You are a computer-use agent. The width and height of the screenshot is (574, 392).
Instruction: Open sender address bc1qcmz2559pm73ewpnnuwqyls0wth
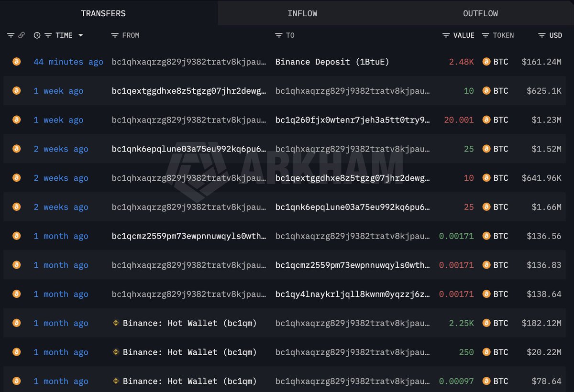tap(189, 236)
